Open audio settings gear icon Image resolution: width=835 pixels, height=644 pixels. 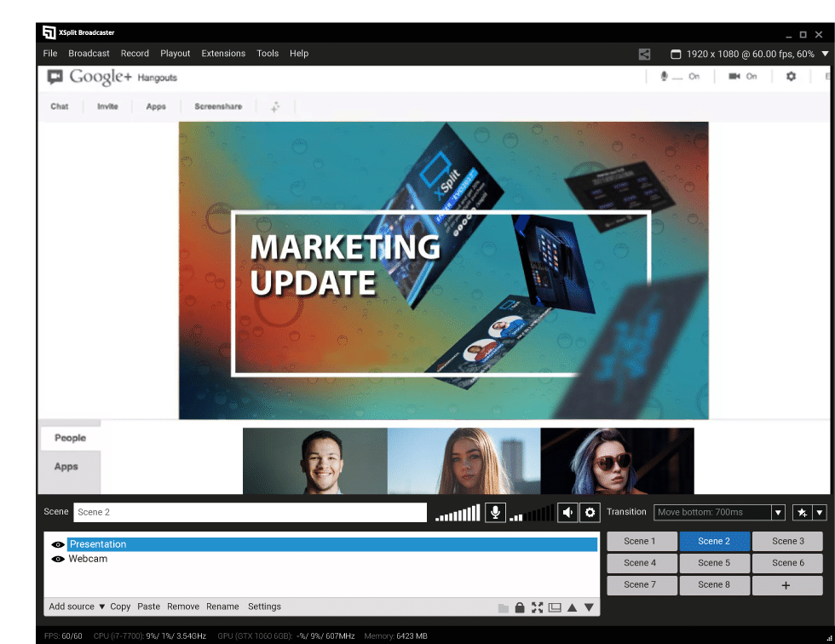pyautogui.click(x=590, y=513)
